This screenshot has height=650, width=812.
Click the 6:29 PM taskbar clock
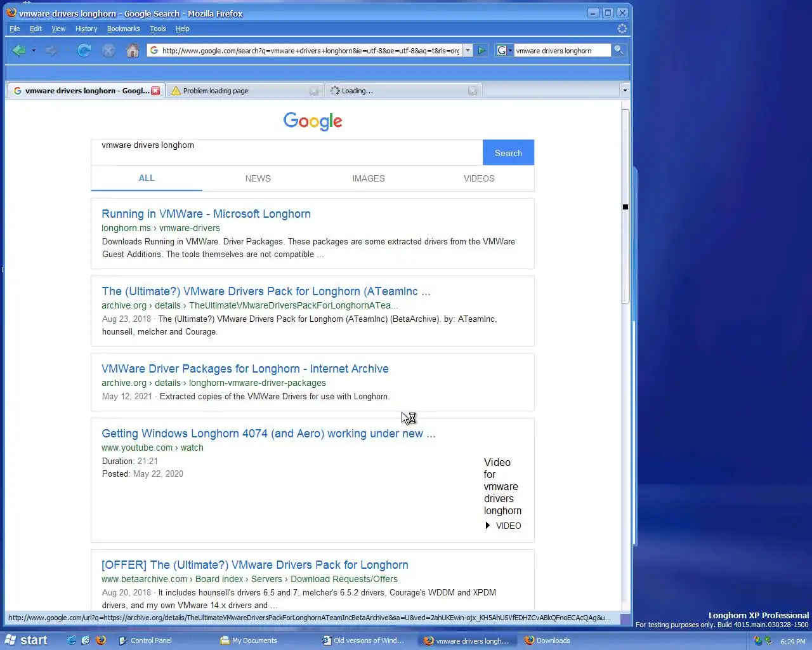(792, 642)
